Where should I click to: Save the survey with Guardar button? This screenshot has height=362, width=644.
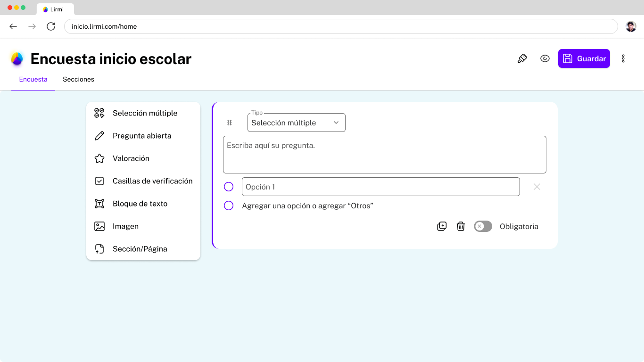pos(584,58)
